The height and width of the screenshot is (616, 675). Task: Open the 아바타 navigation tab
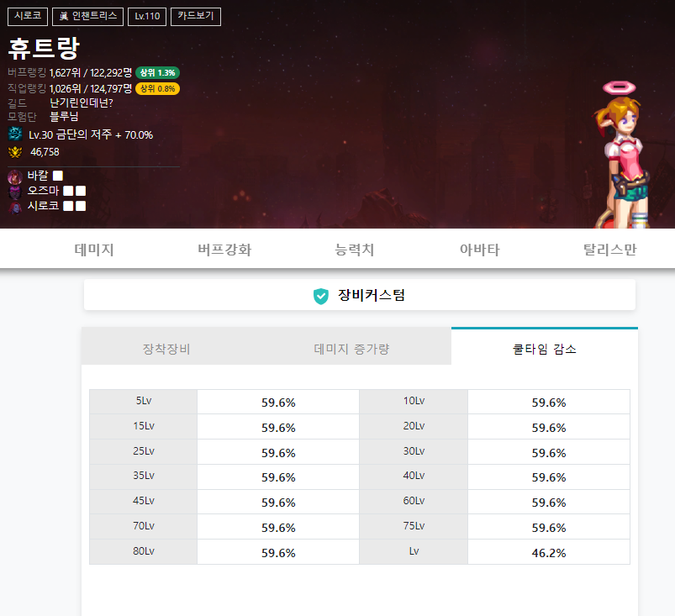[479, 250]
